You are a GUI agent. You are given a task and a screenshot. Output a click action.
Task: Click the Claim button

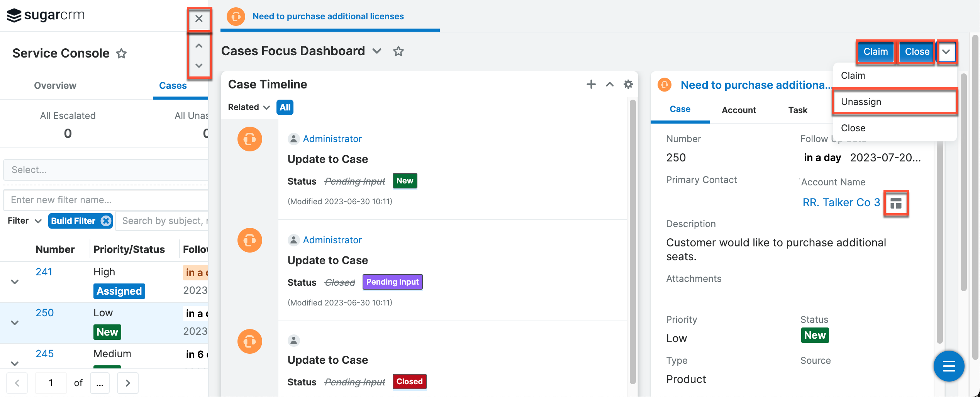click(x=875, y=51)
